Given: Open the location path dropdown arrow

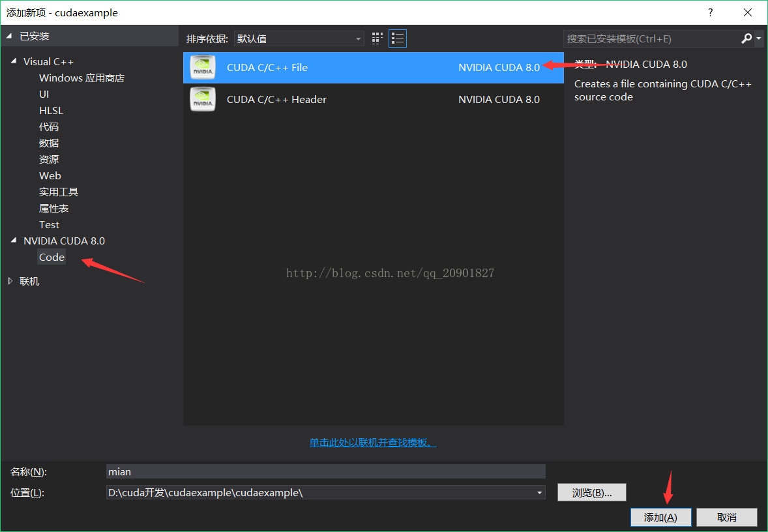Looking at the screenshot, I should pos(539,492).
